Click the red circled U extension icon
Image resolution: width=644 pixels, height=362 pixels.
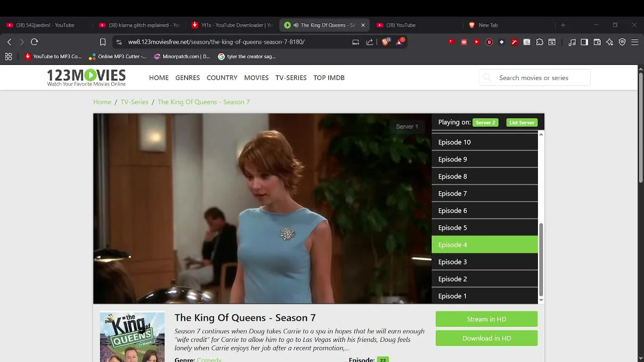tap(489, 42)
